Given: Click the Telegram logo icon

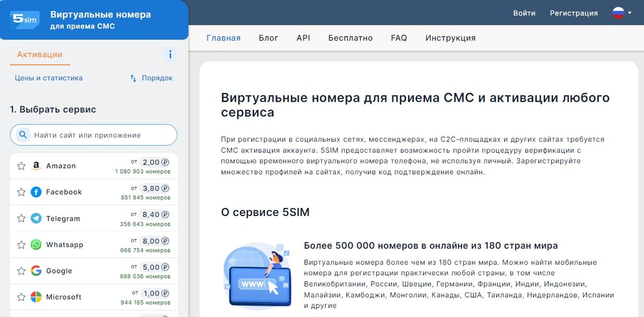Looking at the screenshot, I should [x=36, y=218].
